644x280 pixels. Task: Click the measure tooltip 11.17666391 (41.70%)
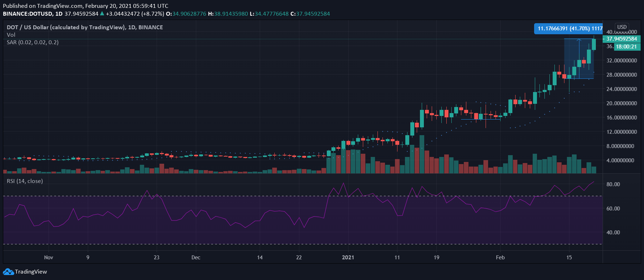(568, 29)
